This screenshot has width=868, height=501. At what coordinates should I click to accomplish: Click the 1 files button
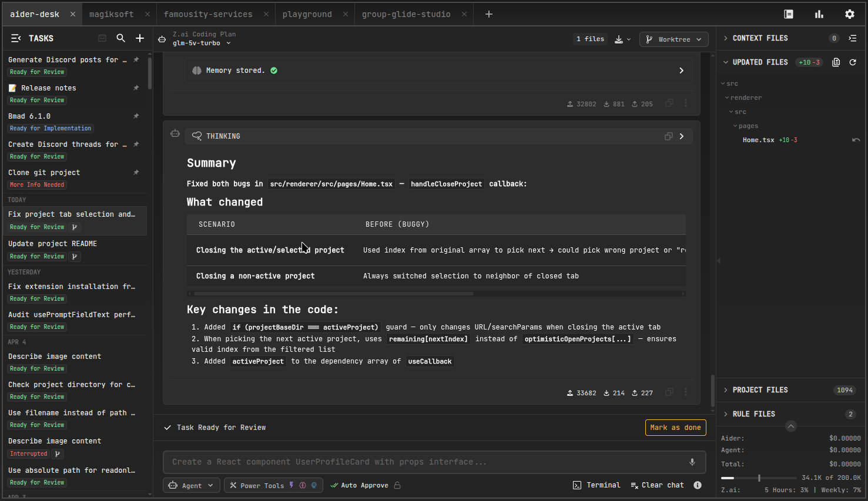(x=590, y=39)
